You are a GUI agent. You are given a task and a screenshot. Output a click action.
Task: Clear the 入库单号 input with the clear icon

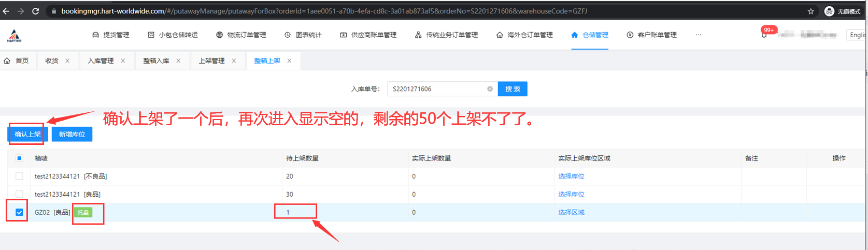pyautogui.click(x=490, y=89)
